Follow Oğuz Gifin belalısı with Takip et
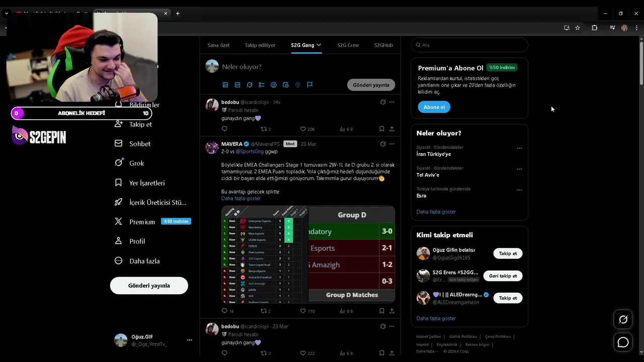 point(508,253)
